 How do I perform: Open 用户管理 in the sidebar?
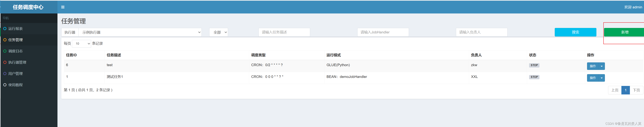pyautogui.click(x=29, y=74)
